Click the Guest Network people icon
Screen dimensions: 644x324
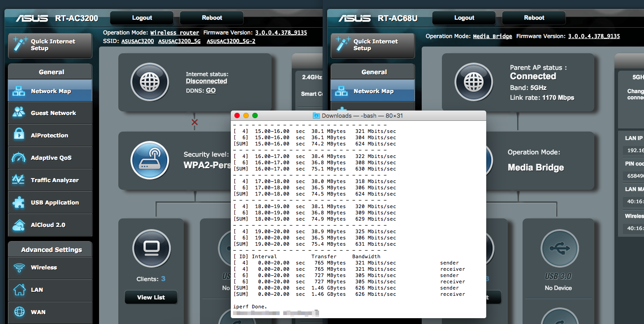pos(19,112)
